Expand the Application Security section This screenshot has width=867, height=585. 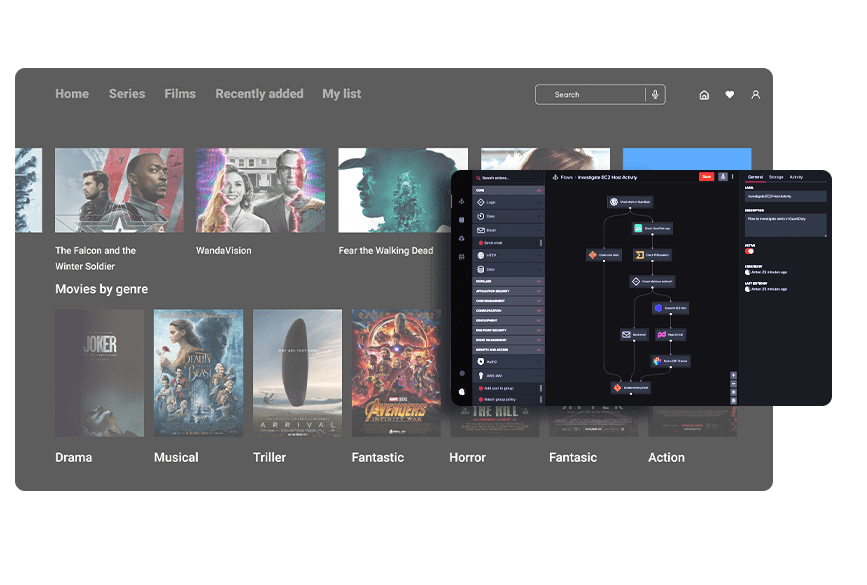(x=508, y=291)
